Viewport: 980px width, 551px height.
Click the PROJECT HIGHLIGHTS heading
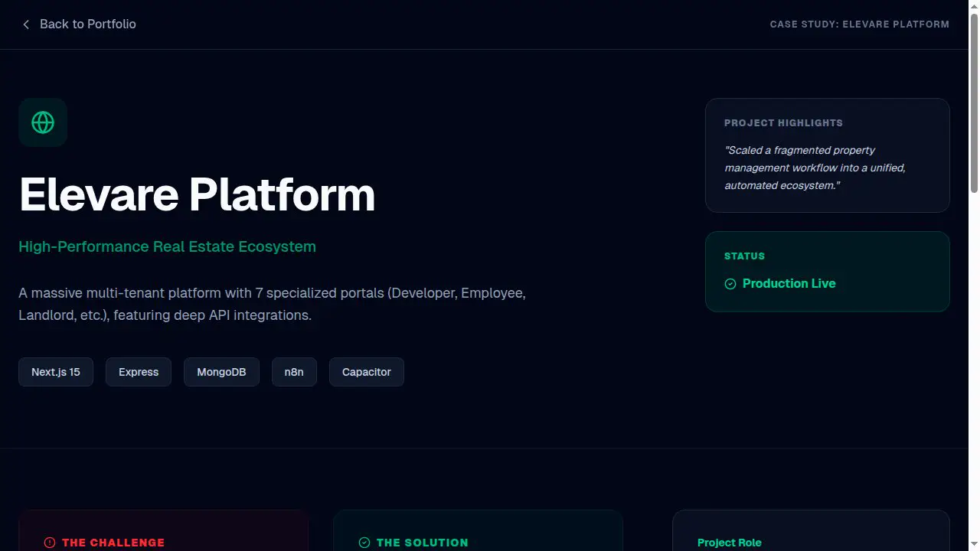(783, 122)
